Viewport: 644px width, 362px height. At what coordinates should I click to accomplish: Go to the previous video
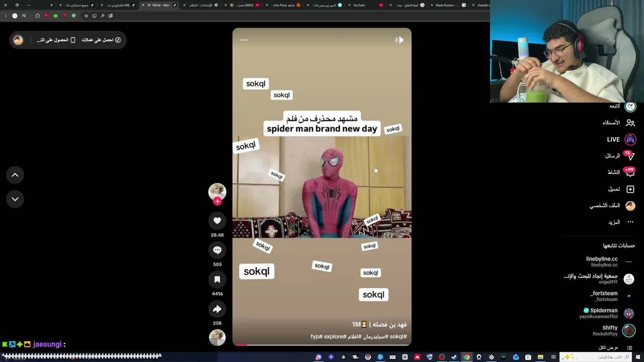click(15, 175)
